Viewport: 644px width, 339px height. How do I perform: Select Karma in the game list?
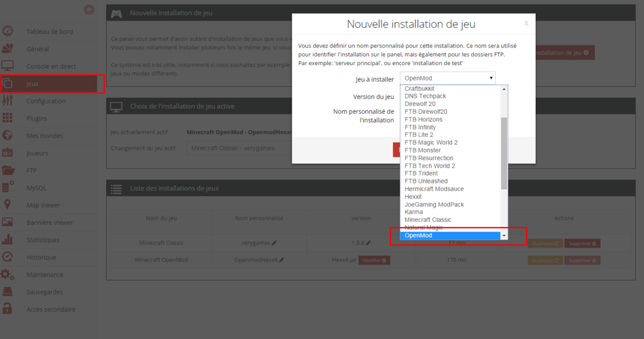[x=451, y=212]
